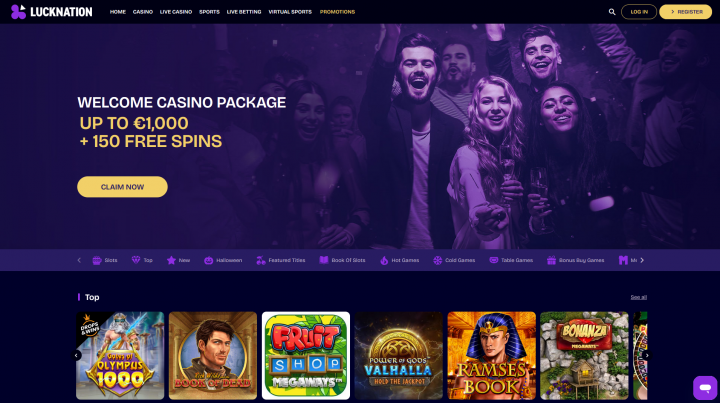This screenshot has height=403, width=720.
Task: Follow the See all link
Action: (638, 297)
